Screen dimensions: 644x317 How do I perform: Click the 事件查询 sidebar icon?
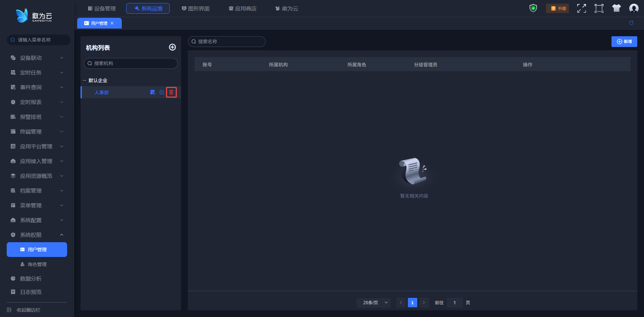[13, 87]
